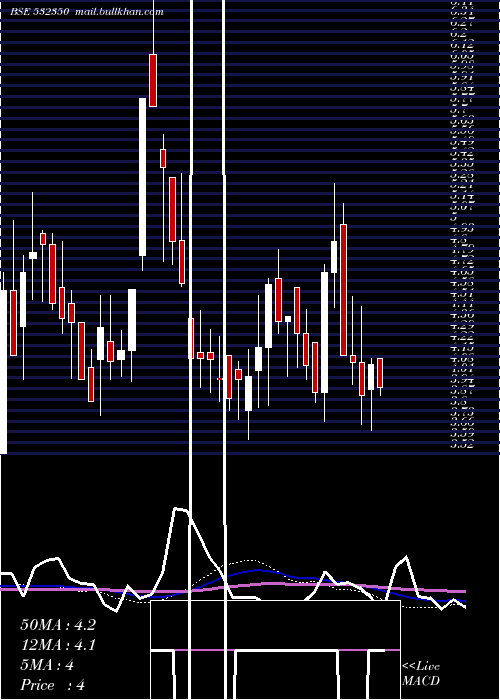This screenshot has height=700, width=500.
Task: Select the tallest white candlestick in the chart
Action: (x=142, y=177)
